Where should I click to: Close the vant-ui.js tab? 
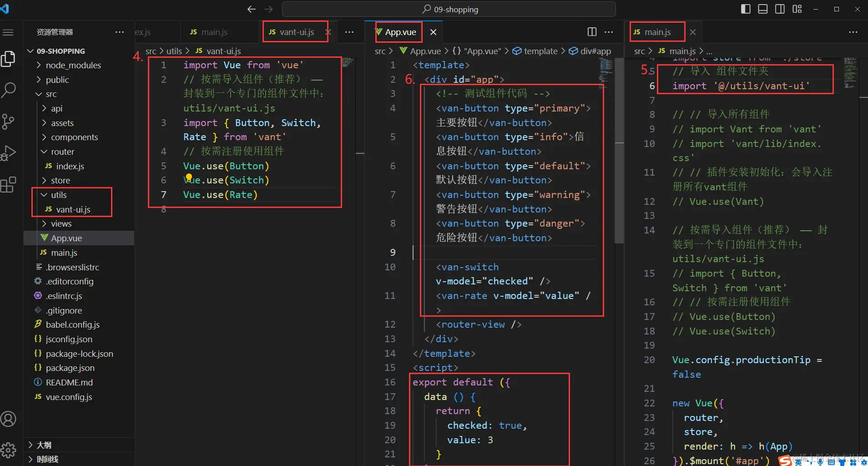[328, 32]
